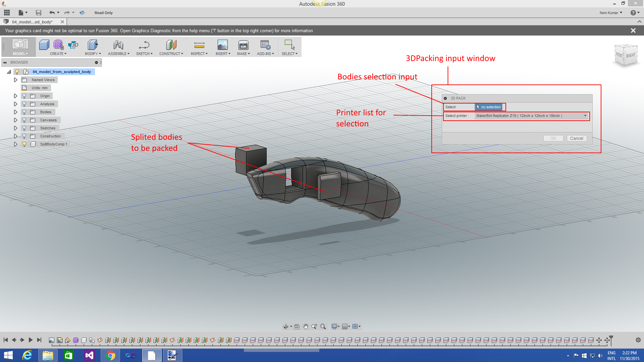Click the Construct plane icon
The image size is (644, 362).
click(x=171, y=45)
